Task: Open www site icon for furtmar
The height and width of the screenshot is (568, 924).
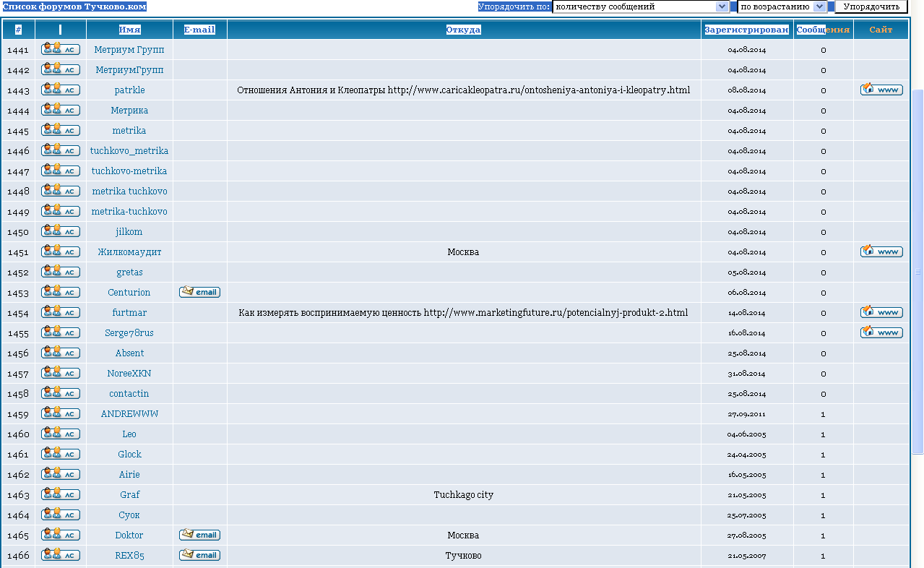Action: click(x=881, y=311)
